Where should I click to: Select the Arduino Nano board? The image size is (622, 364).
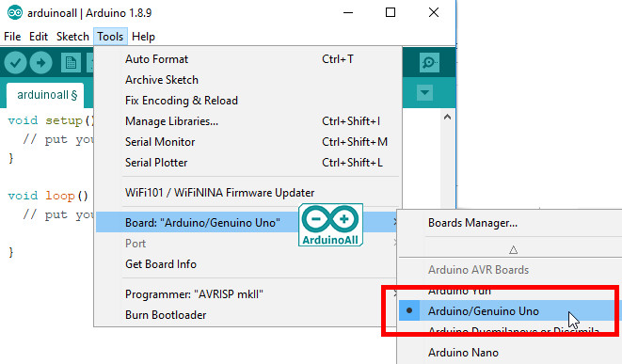click(511, 352)
